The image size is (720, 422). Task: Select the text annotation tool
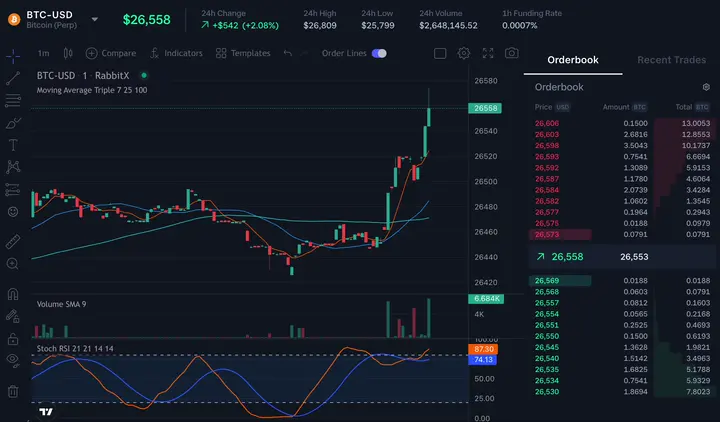click(13, 145)
